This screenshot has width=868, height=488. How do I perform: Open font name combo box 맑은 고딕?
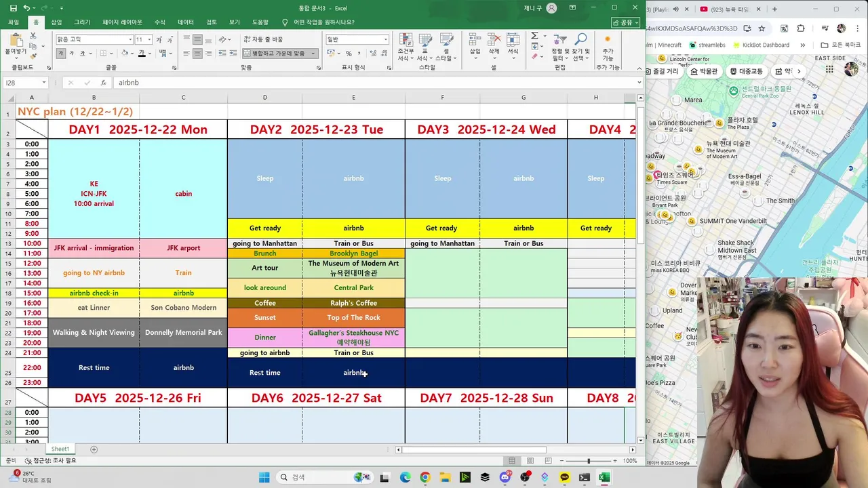point(94,39)
